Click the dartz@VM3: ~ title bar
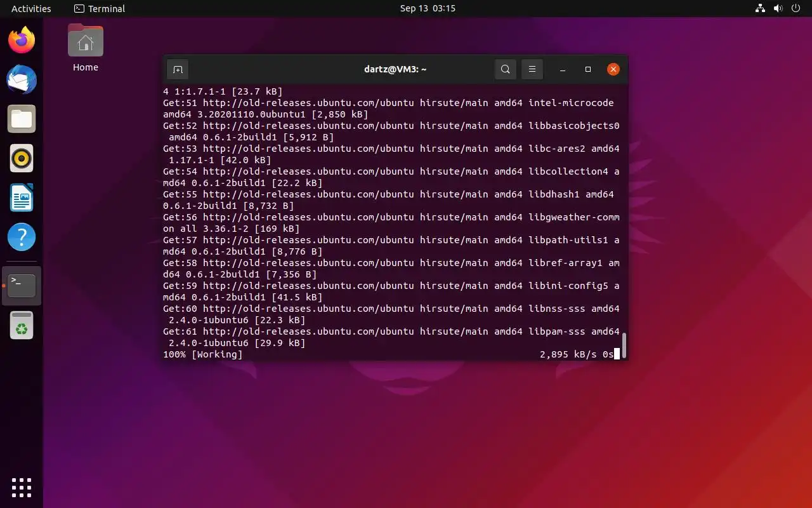 (x=395, y=69)
